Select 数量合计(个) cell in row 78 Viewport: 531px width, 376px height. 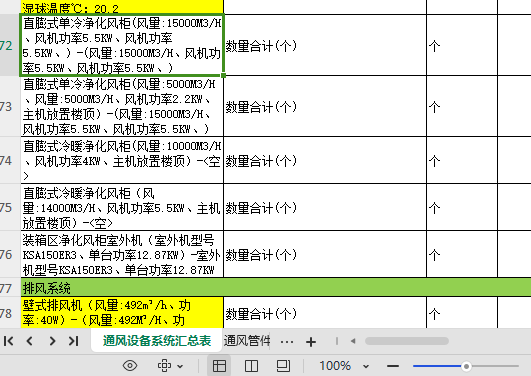325,313
